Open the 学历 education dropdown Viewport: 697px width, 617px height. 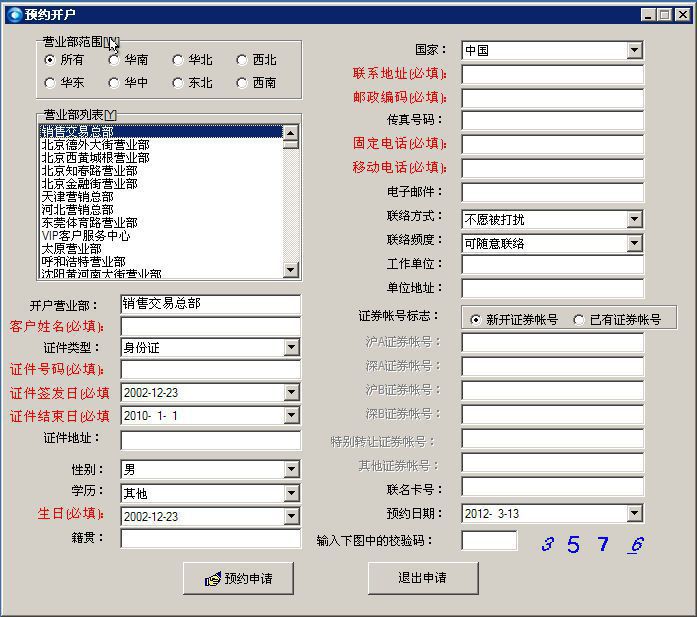(x=292, y=493)
